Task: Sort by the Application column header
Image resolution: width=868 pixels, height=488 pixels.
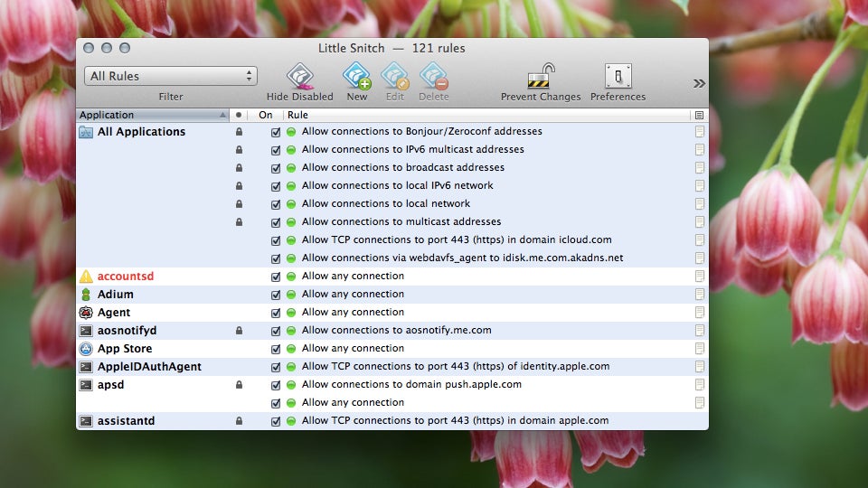Action: [149, 116]
